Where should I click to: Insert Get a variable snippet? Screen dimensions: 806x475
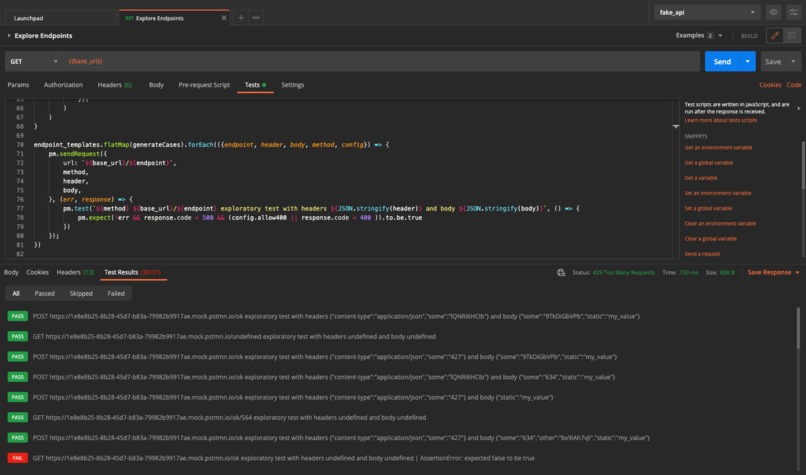click(x=701, y=178)
